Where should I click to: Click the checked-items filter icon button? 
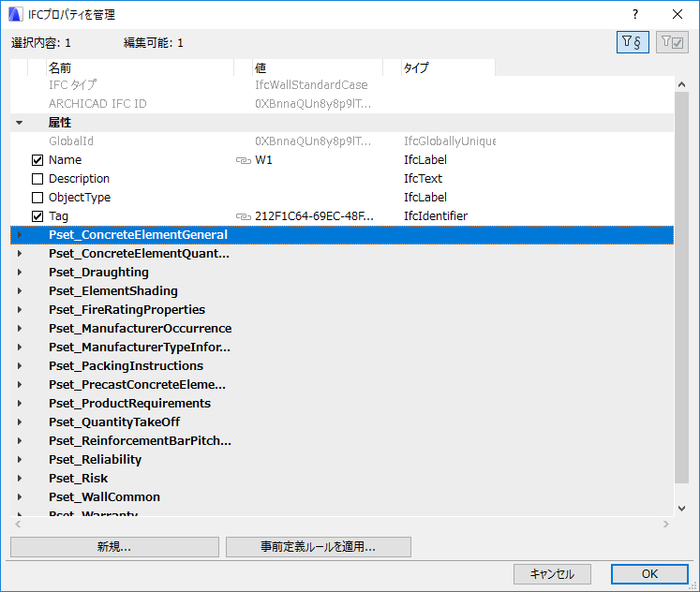[x=672, y=42]
